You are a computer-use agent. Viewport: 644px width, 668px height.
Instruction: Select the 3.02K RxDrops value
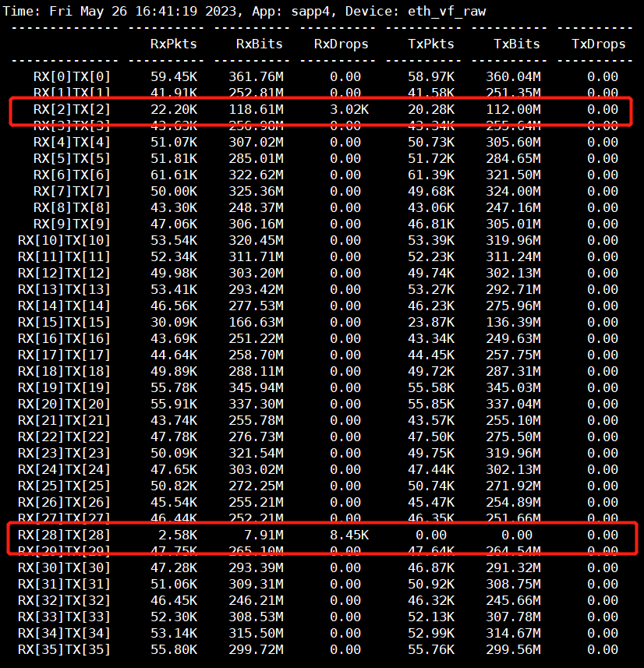pyautogui.click(x=349, y=109)
